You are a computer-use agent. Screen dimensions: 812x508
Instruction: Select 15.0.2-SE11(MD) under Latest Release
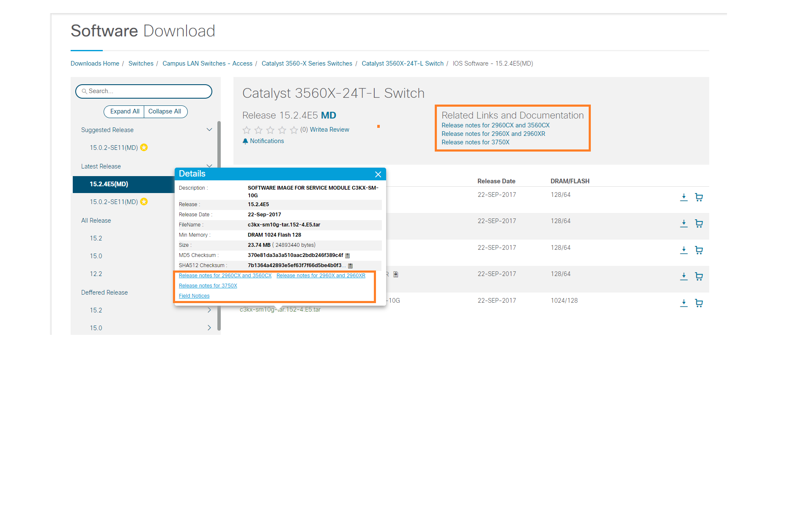click(x=114, y=202)
